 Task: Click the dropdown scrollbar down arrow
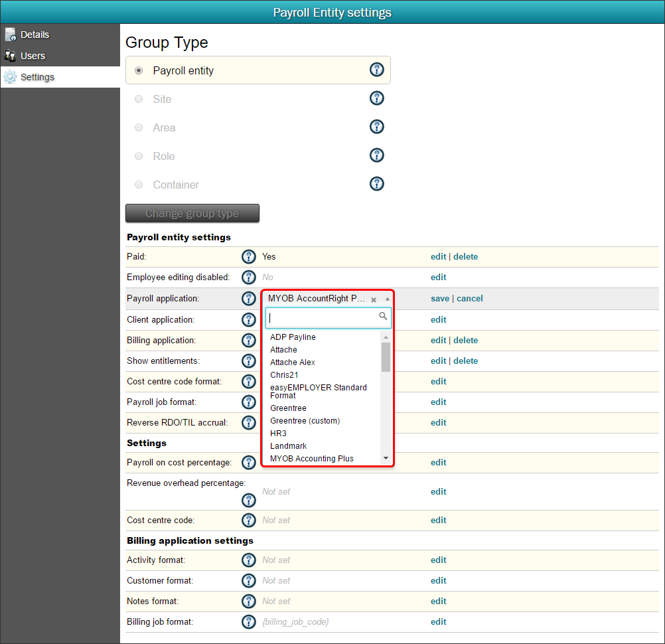tap(386, 458)
